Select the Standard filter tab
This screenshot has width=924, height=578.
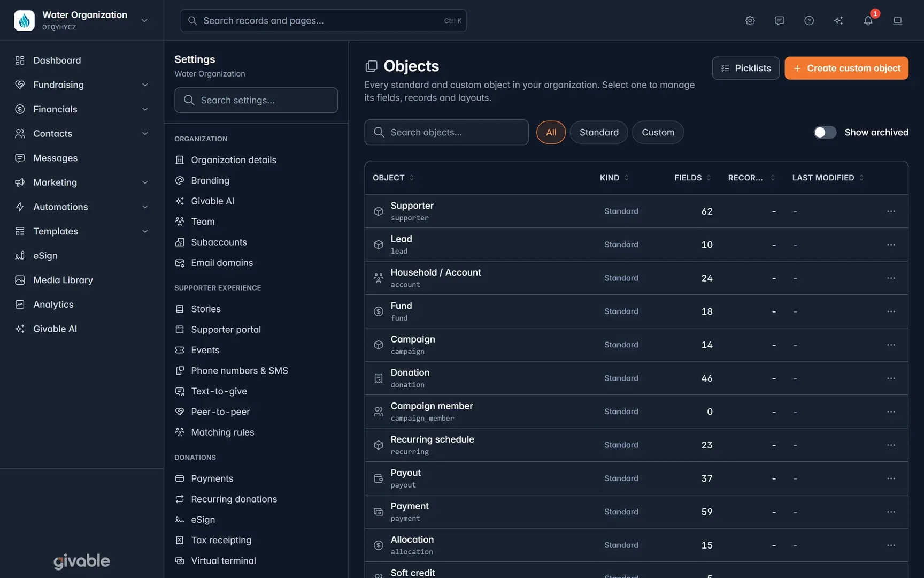pyautogui.click(x=599, y=132)
